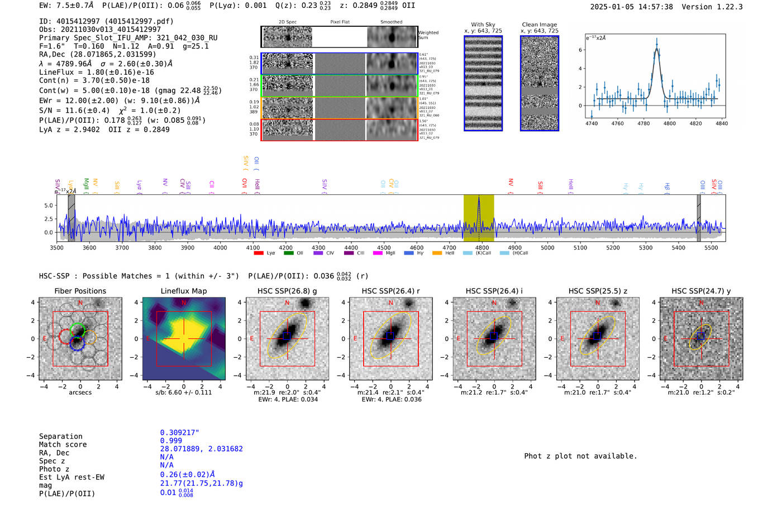Click the HeII orange legend swatch
This screenshot has height=532, width=782.
pyautogui.click(x=437, y=253)
